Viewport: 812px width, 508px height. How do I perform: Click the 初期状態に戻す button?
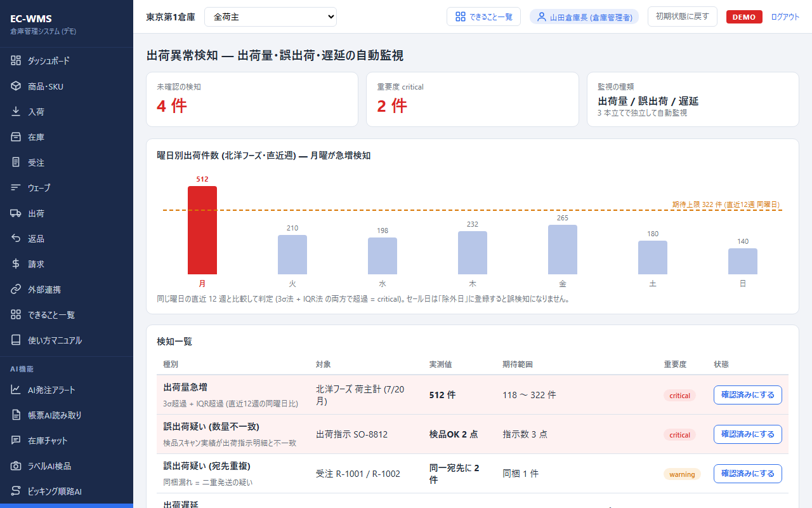click(683, 17)
